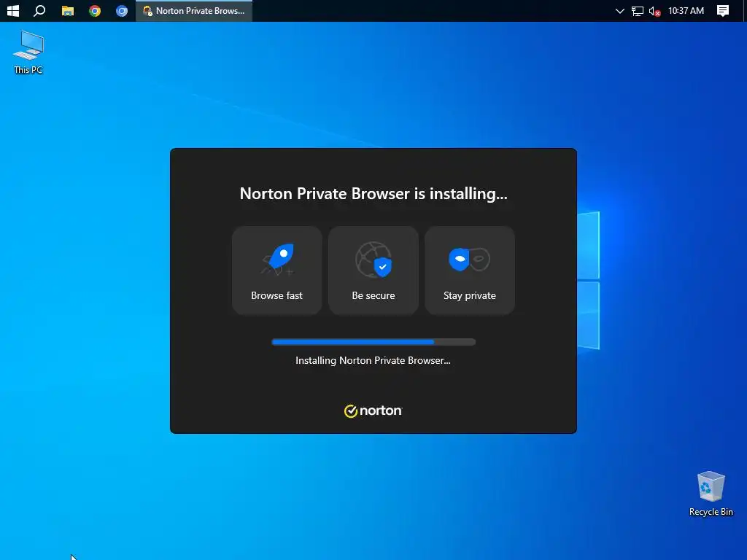Screen dimensions: 747x560
Task: Click the muted volume tray icon
Action: pyautogui.click(x=654, y=11)
